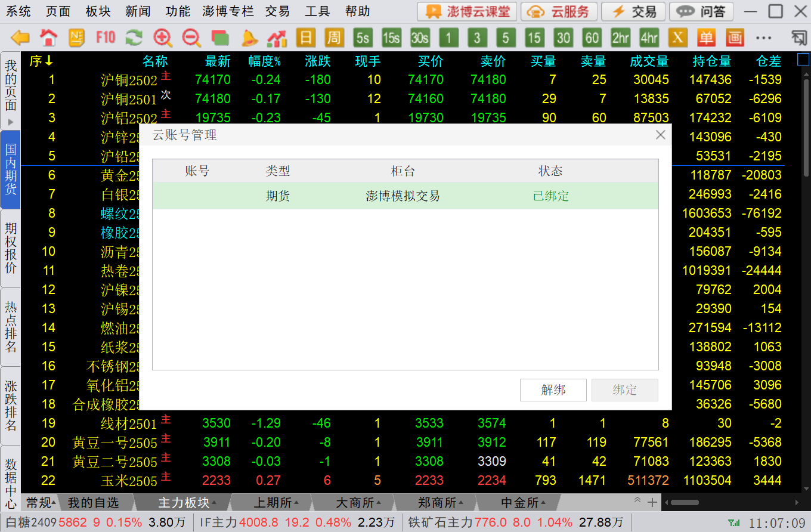The image size is (811, 532).
Task: Click the 解绑 button in dialog
Action: (553, 390)
